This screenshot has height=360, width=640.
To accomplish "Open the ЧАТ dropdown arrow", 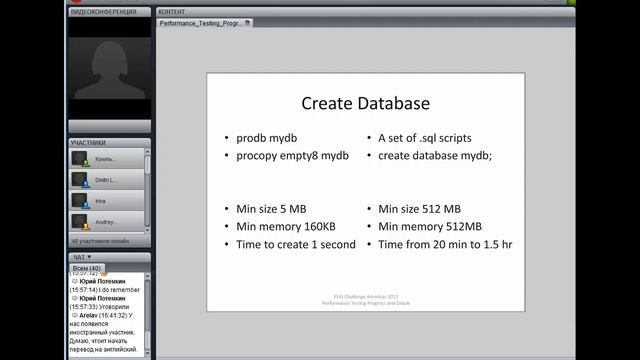I will (x=89, y=257).
